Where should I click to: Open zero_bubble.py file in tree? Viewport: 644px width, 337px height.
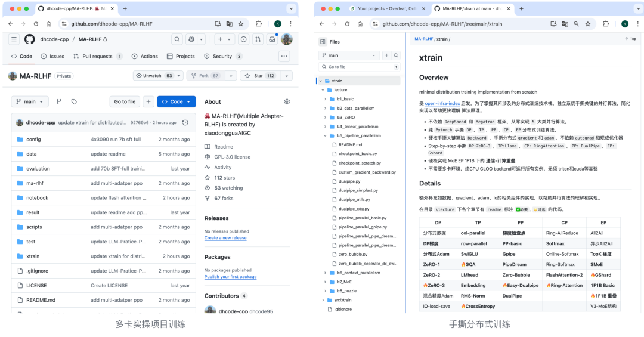[x=353, y=255]
